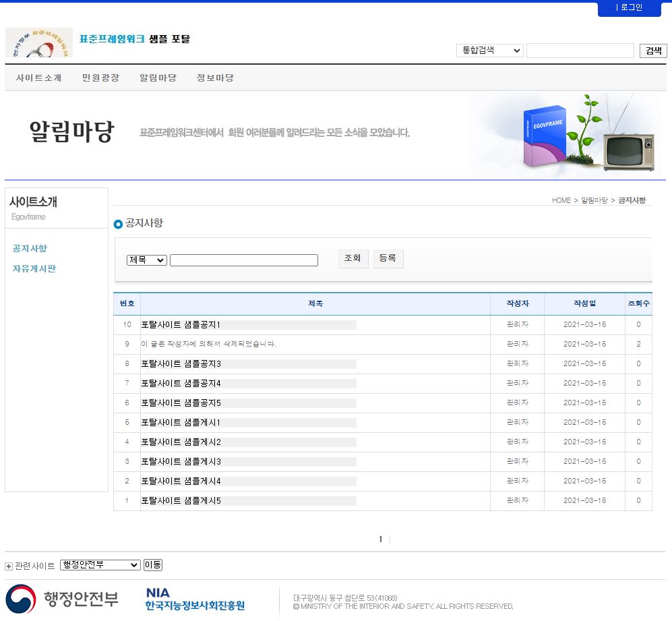Expand the 제목 search type dropdown

(x=146, y=260)
